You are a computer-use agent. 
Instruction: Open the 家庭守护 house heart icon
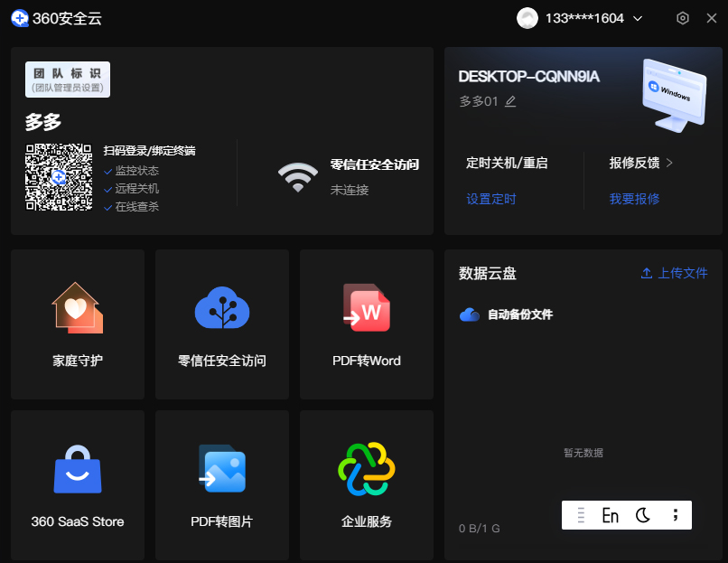78,308
